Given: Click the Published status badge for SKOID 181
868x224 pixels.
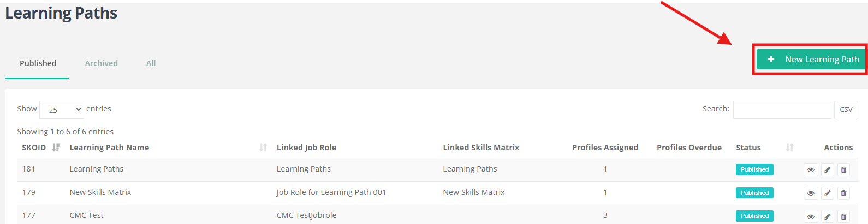Looking at the screenshot, I should coord(754,169).
